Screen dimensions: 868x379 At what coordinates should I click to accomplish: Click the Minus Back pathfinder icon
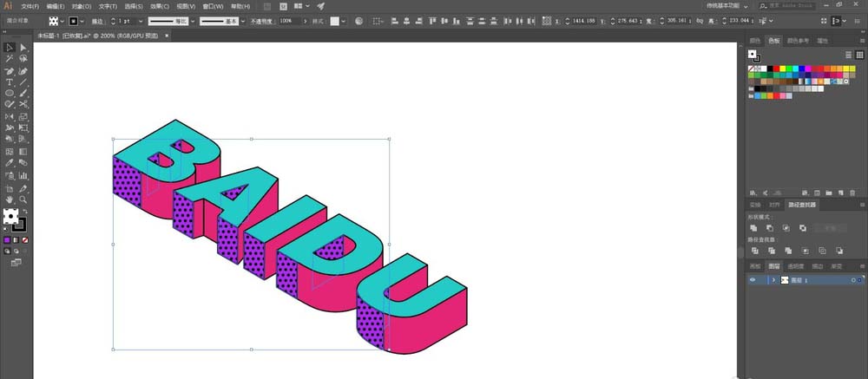839,251
